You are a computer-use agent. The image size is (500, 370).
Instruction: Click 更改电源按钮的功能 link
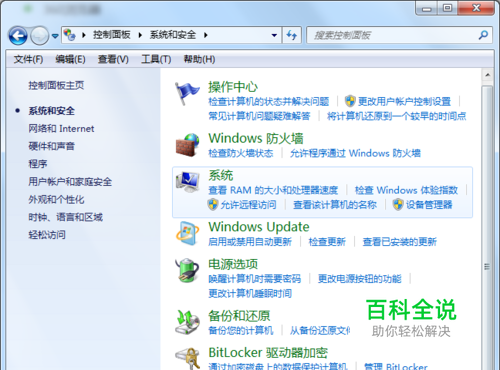[x=360, y=279]
